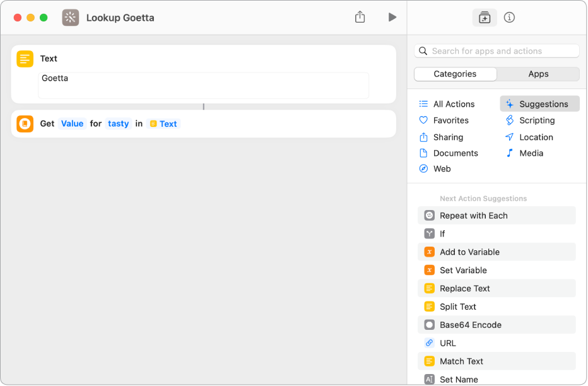Image resolution: width=588 pixels, height=386 pixels.
Task: Click the Text action yellow icon
Action: pyautogui.click(x=25, y=59)
